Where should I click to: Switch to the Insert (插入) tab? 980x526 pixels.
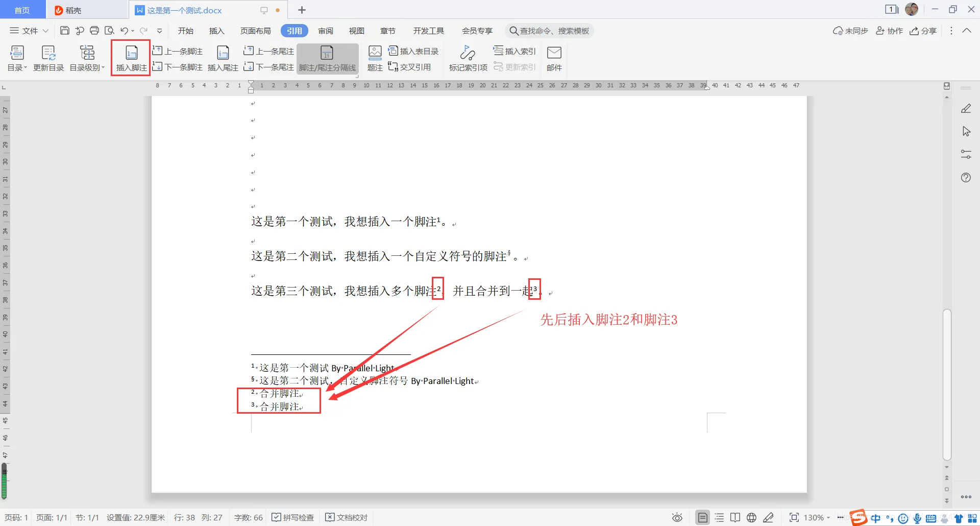click(x=217, y=31)
